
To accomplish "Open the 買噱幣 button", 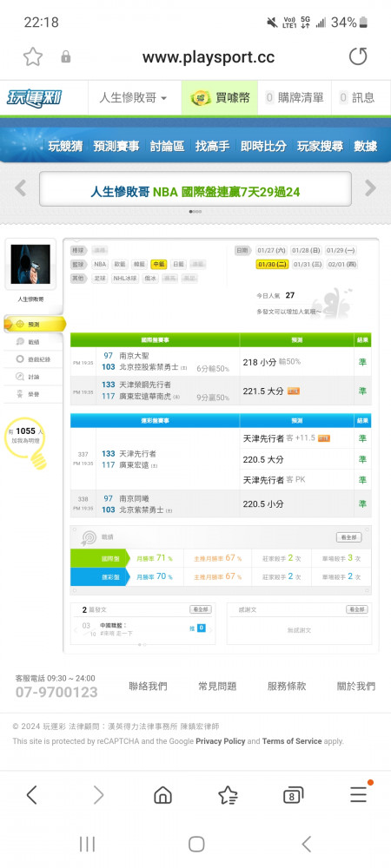I will [220, 98].
